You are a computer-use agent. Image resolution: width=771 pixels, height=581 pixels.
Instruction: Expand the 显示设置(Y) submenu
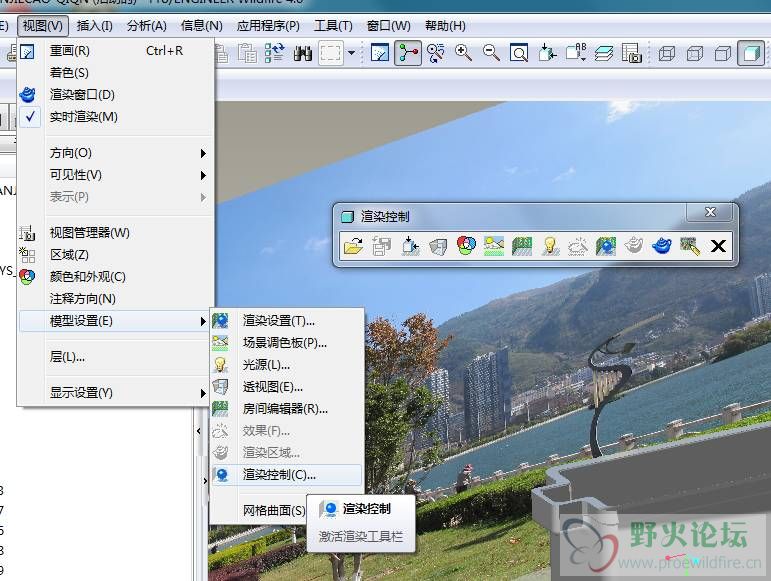(116, 393)
